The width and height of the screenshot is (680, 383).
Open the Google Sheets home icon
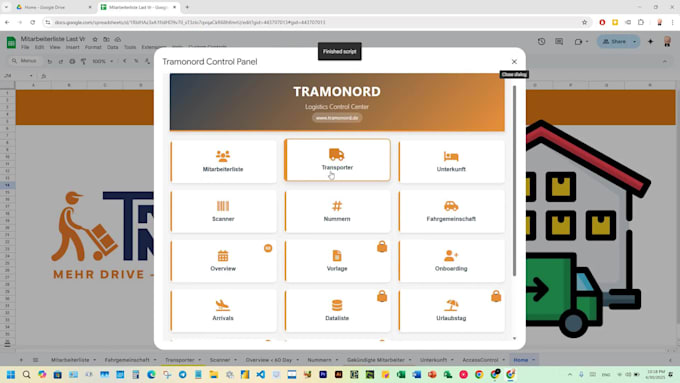point(11,42)
